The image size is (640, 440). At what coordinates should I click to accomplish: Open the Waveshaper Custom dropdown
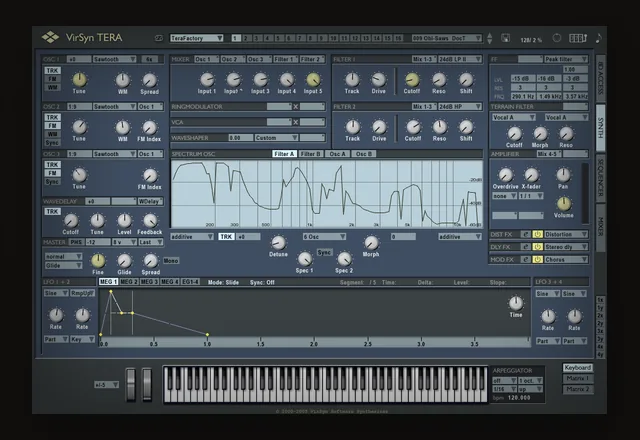point(276,138)
